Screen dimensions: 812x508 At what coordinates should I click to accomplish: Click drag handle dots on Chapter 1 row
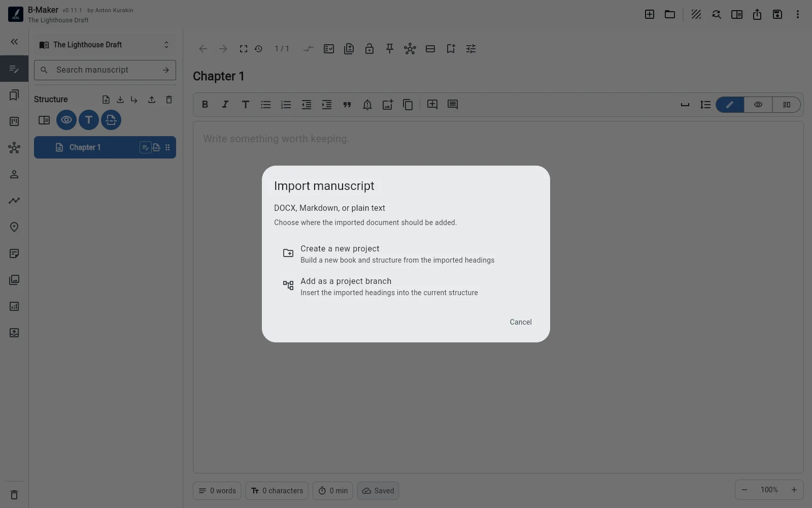[167, 147]
